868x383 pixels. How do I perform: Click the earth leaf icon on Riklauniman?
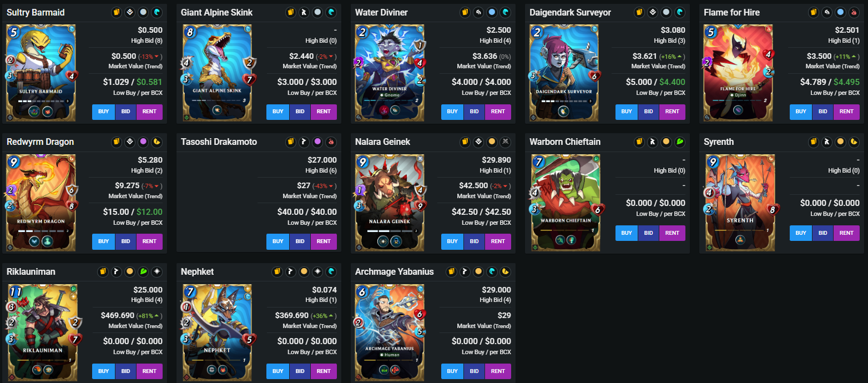tap(143, 272)
